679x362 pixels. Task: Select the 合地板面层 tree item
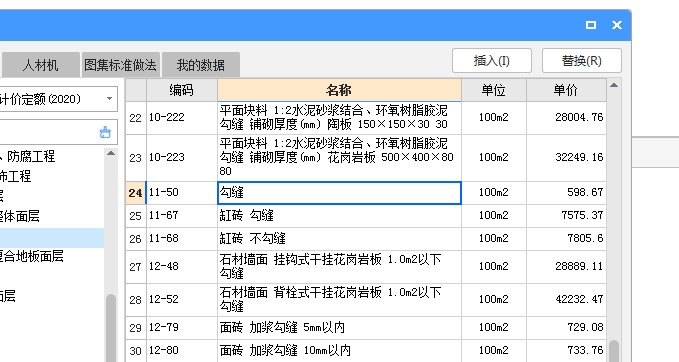[x=32, y=256]
